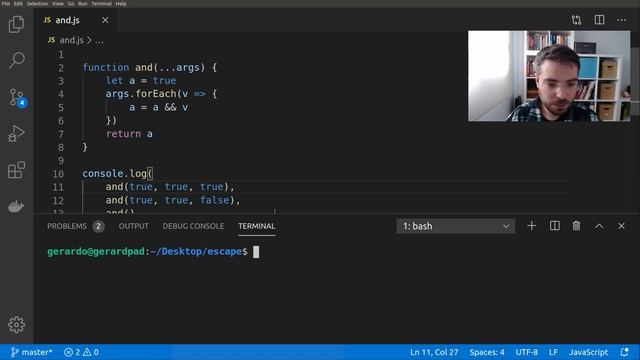Click the 'console.log(' code line
Viewport: 640px width, 360px height.
click(118, 173)
